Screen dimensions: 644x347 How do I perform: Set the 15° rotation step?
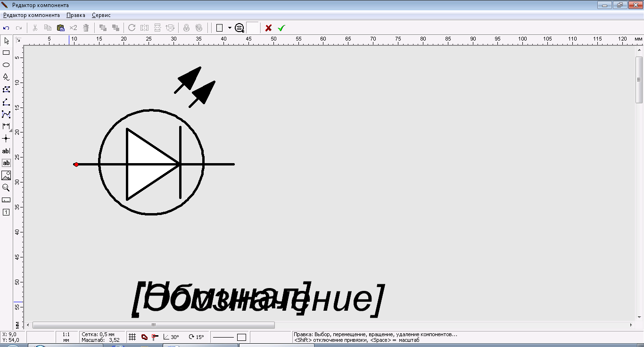click(196, 337)
